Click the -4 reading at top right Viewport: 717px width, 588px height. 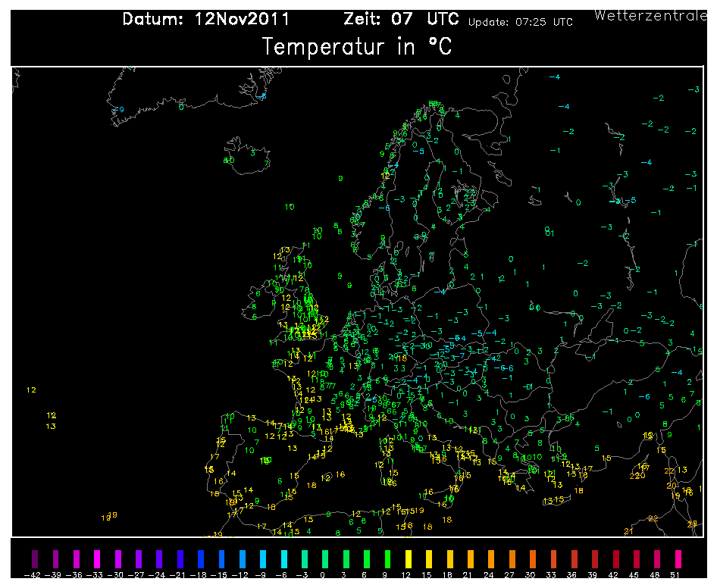coord(555,77)
